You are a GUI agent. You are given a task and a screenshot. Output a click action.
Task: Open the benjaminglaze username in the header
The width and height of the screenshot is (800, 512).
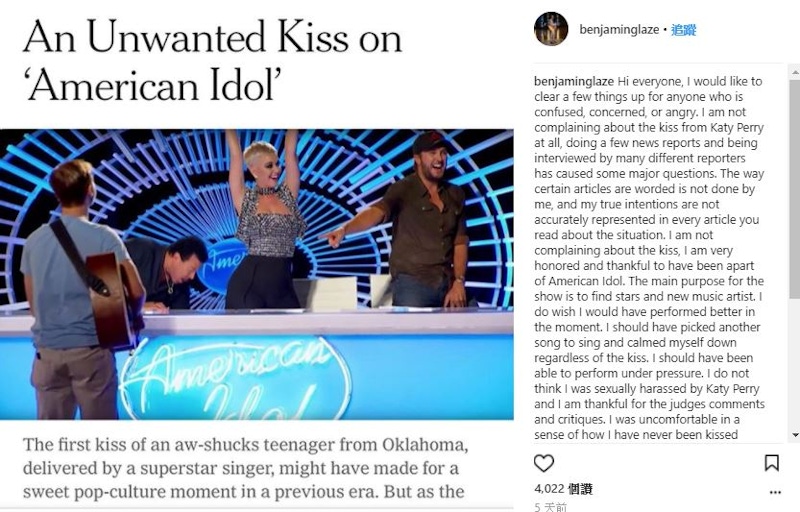(x=619, y=30)
